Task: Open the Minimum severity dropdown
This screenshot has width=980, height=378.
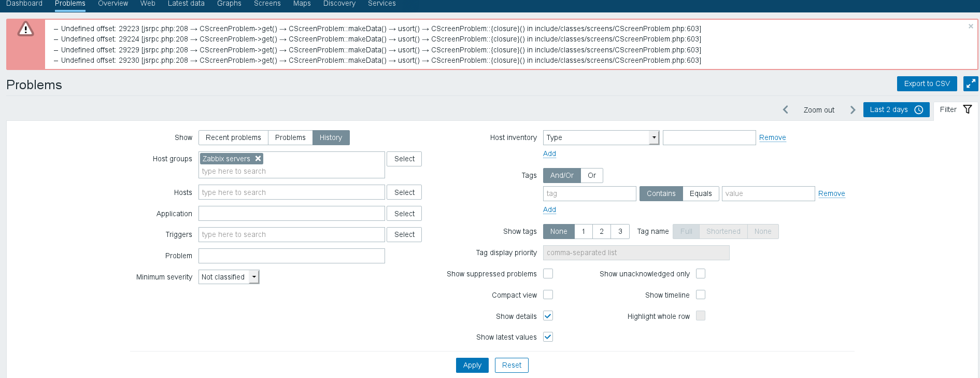Action: tap(229, 277)
